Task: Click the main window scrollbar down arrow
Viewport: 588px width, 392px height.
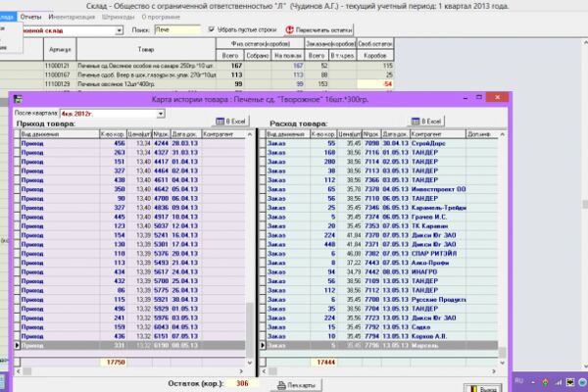Action: 585,367
